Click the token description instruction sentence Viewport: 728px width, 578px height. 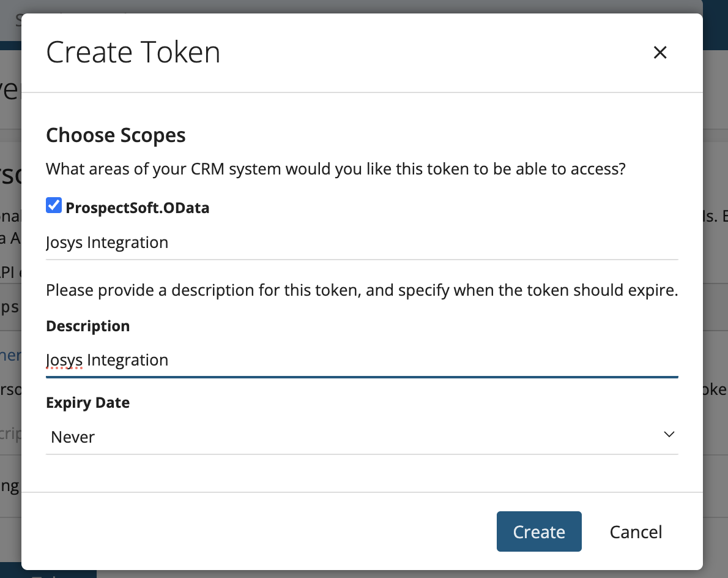coord(361,290)
